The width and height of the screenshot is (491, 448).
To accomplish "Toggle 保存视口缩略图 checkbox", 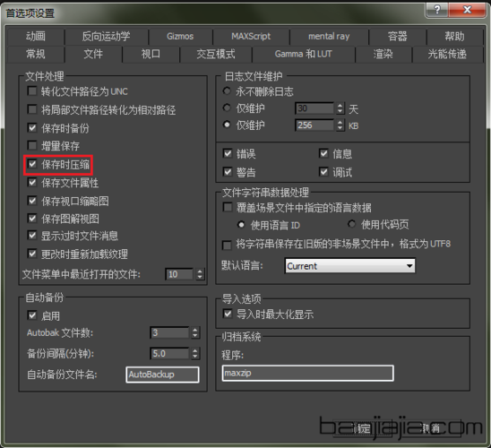I will pos(32,201).
